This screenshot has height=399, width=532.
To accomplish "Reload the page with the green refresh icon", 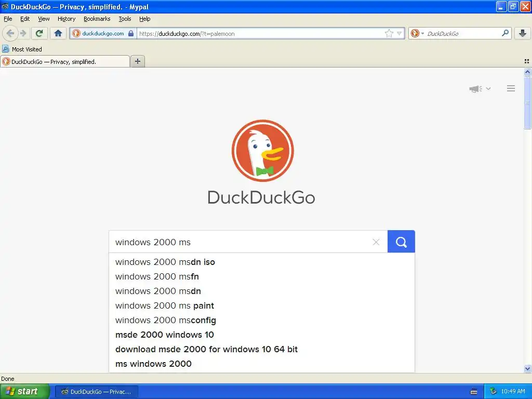I will (39, 33).
